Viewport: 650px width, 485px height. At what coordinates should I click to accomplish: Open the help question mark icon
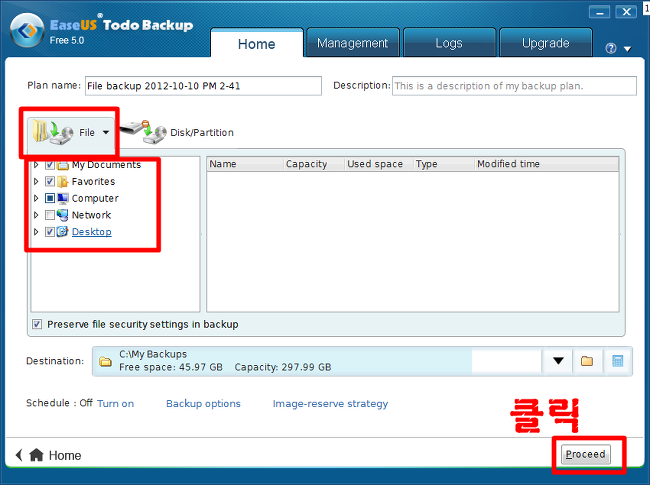click(611, 48)
